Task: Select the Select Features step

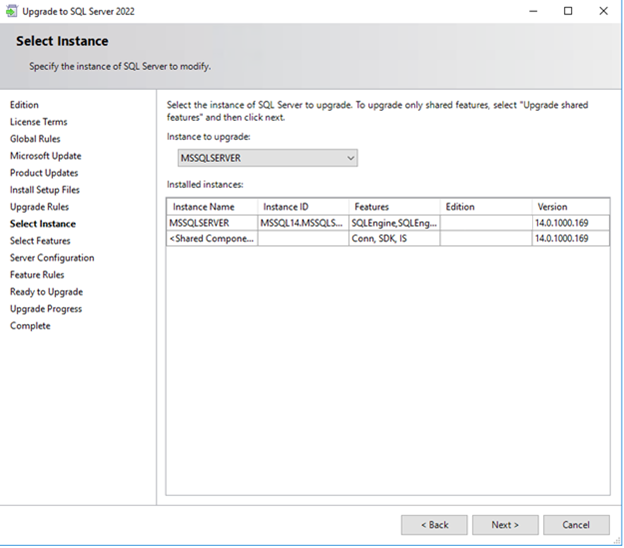Action: 40,241
